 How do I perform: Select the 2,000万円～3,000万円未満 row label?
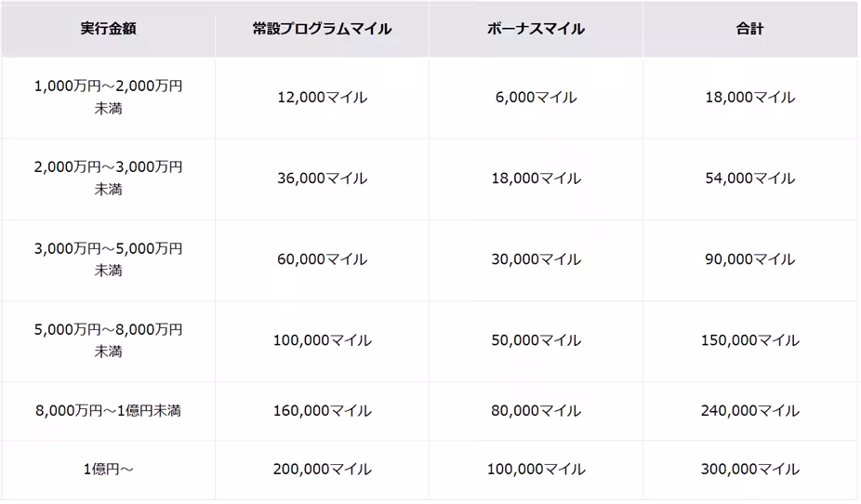[108, 178]
